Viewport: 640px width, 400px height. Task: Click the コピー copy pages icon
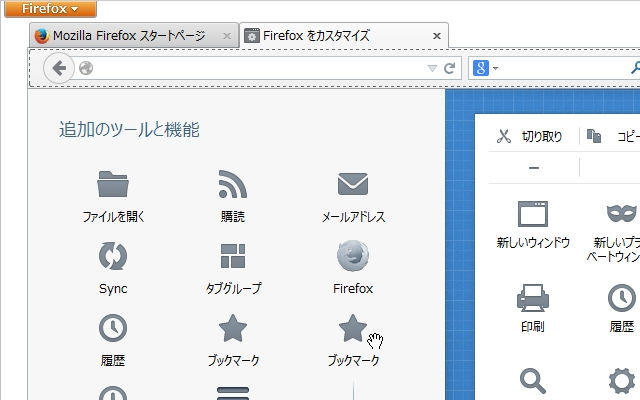pyautogui.click(x=594, y=136)
